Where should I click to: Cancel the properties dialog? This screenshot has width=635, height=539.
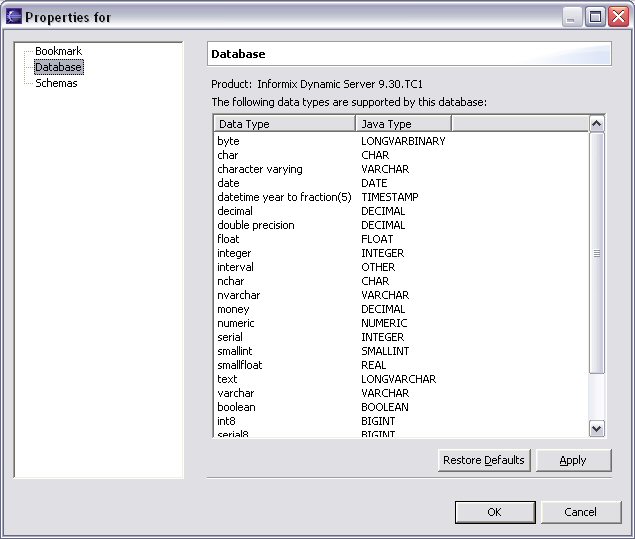click(x=580, y=512)
